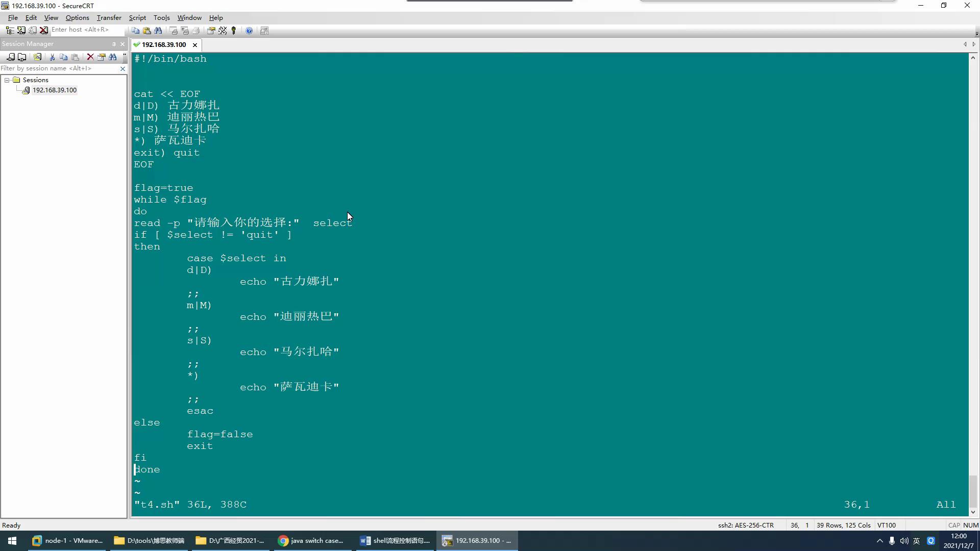Click the New Session icon in Session Manager

click(x=11, y=57)
